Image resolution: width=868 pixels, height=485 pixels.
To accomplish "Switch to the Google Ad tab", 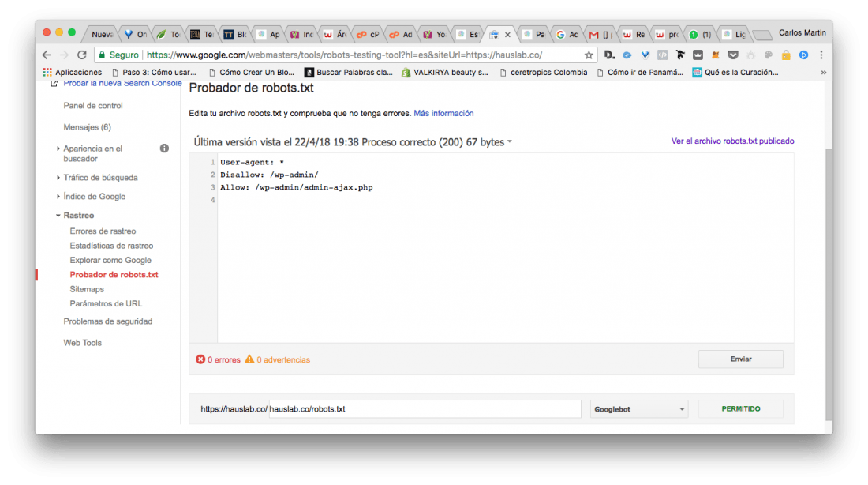I will coord(568,35).
